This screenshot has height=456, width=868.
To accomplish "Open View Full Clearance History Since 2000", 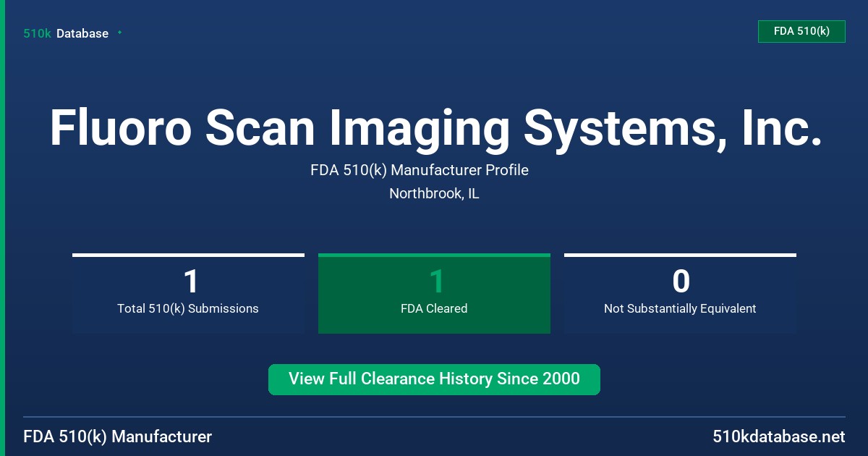I will click(x=434, y=379).
